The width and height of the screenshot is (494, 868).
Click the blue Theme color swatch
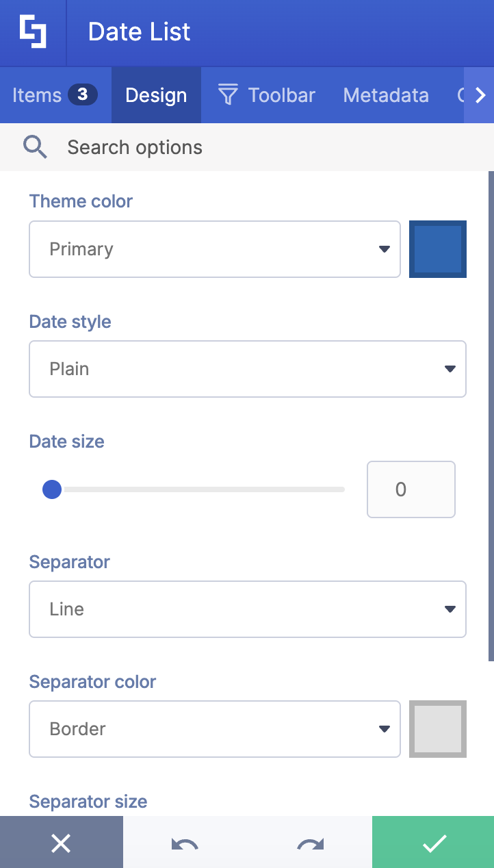pyautogui.click(x=438, y=249)
